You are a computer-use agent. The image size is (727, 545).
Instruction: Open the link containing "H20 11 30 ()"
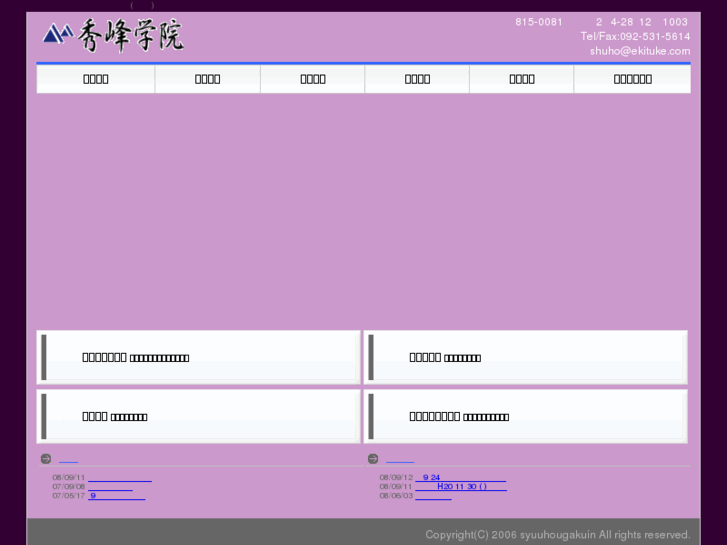point(461,487)
